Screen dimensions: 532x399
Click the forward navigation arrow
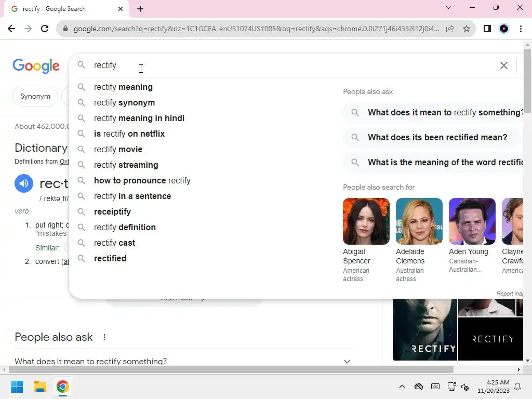28,29
